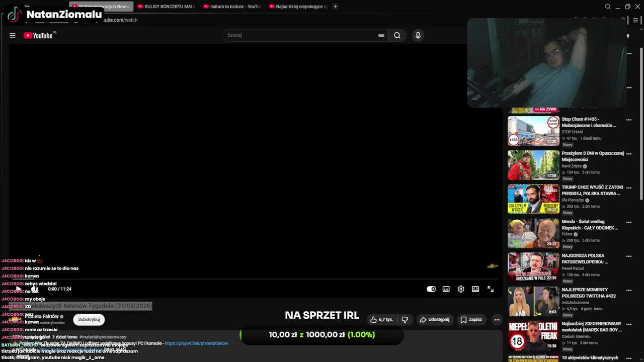Viewport: 644px width, 362px height.
Task: Open options for Przeżyłem 3 DNI video
Action: click(x=628, y=154)
